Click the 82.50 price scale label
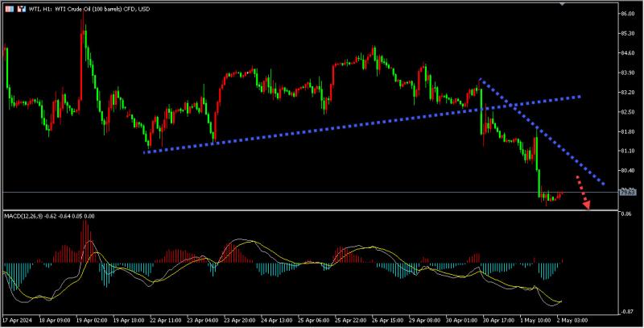The image size is (644, 328). point(629,112)
